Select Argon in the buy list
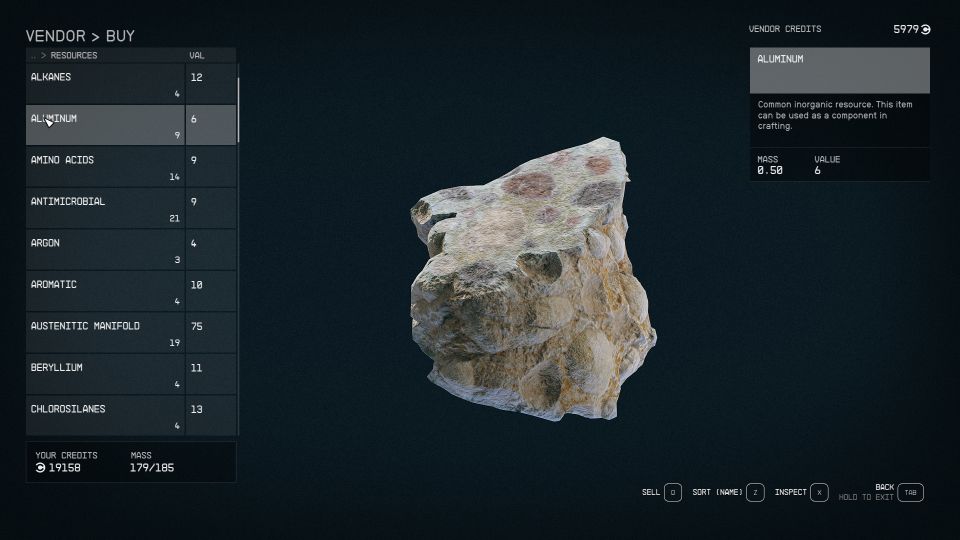This screenshot has width=960, height=540. click(x=130, y=250)
